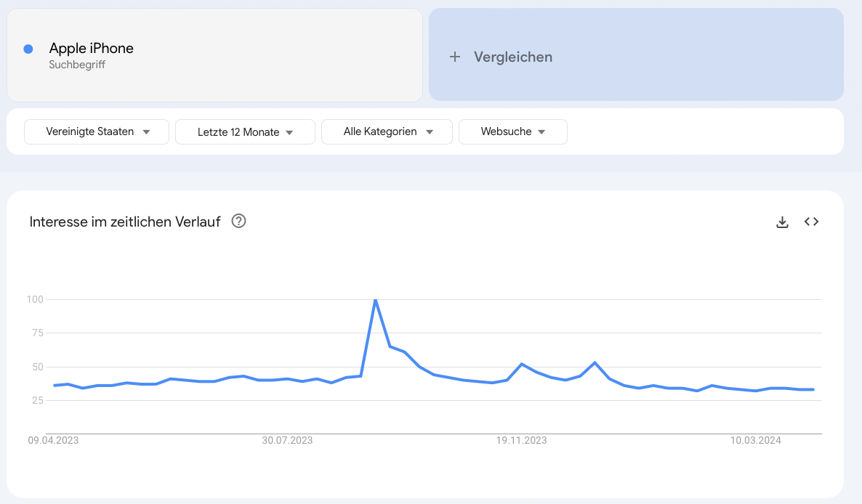Open the Alle Kategorien dropdown
The image size is (862, 504).
(x=387, y=131)
